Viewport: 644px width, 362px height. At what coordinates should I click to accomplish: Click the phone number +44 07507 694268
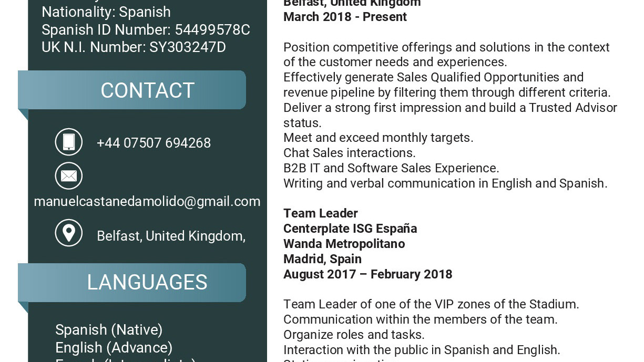point(154,143)
